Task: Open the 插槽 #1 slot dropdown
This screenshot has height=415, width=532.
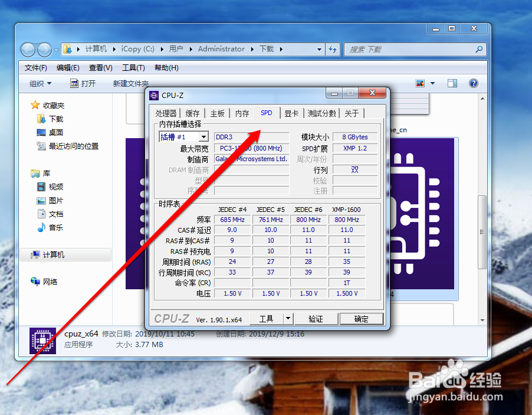Action: [x=203, y=137]
